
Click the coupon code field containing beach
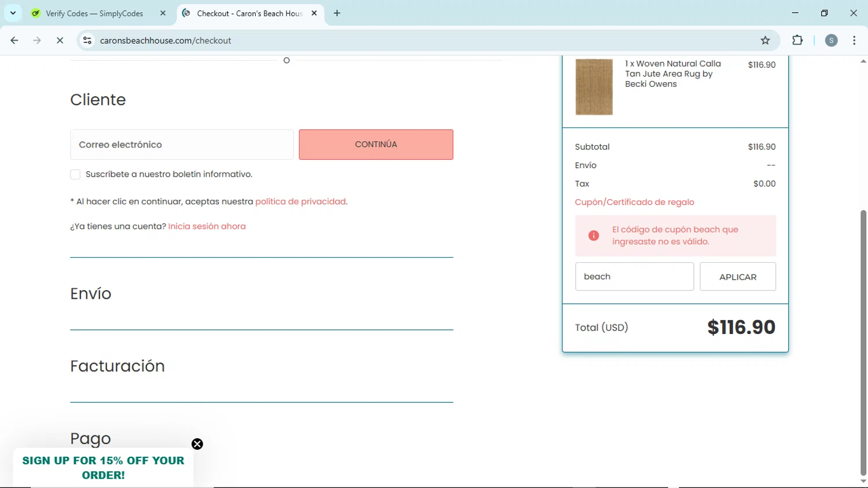coord(634,277)
